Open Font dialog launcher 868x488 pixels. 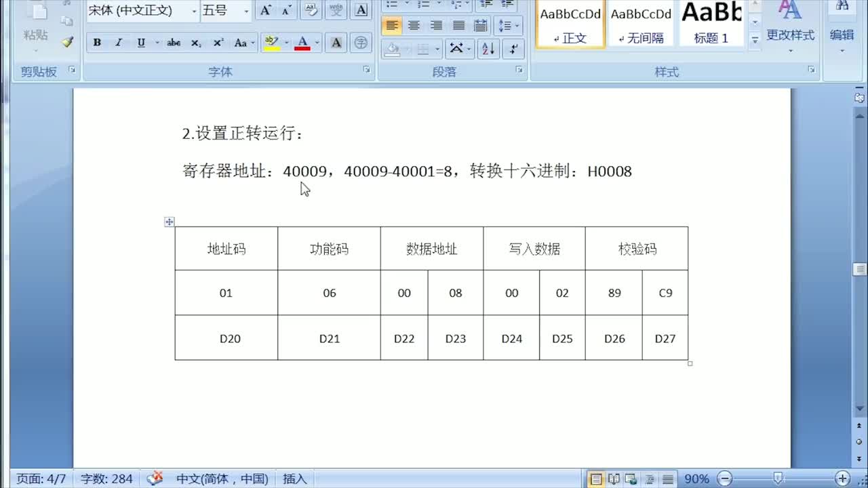coord(367,70)
